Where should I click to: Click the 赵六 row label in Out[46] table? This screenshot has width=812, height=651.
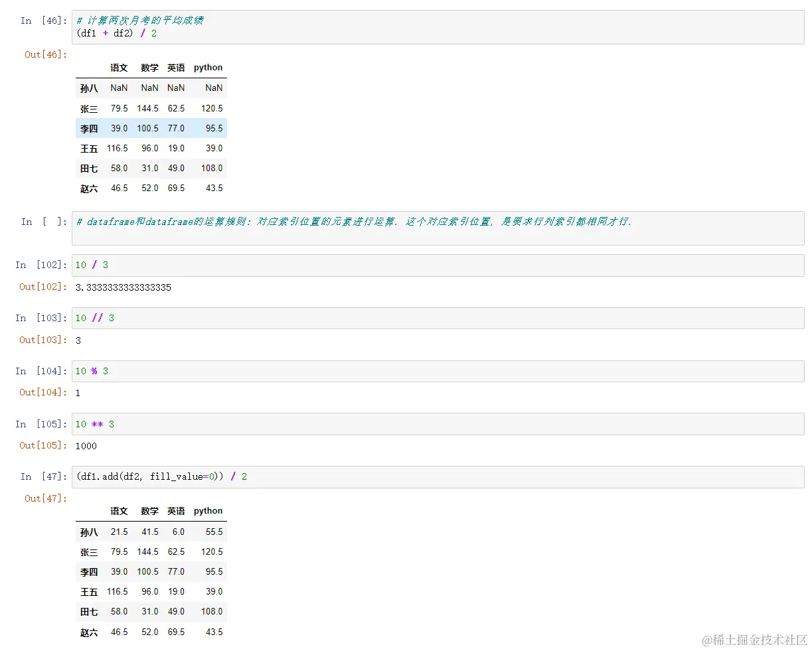(89, 188)
